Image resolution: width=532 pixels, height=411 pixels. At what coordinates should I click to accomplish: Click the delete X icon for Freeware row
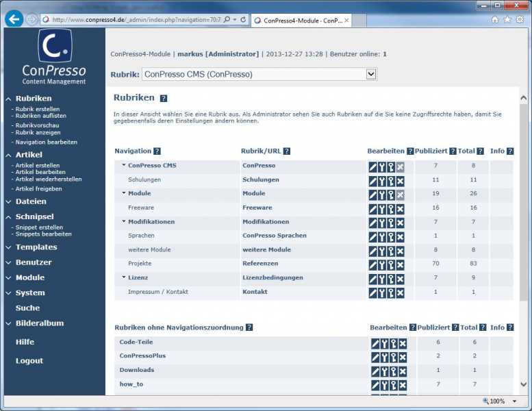[401, 209]
